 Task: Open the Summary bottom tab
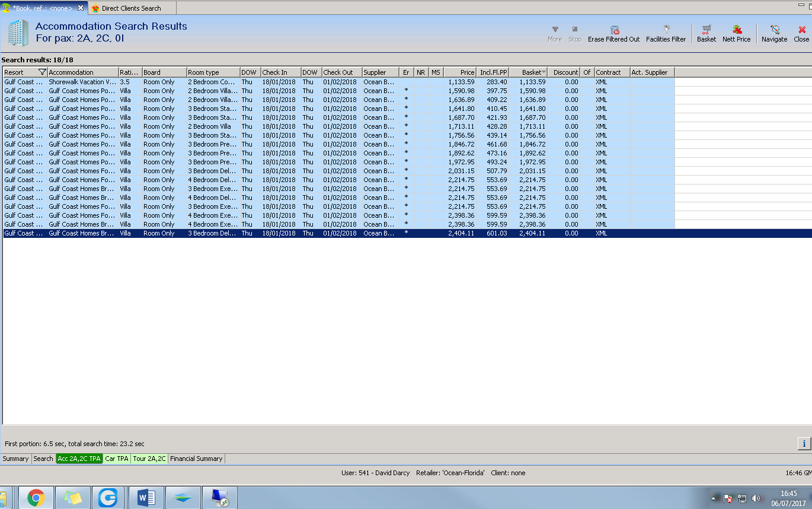15,459
